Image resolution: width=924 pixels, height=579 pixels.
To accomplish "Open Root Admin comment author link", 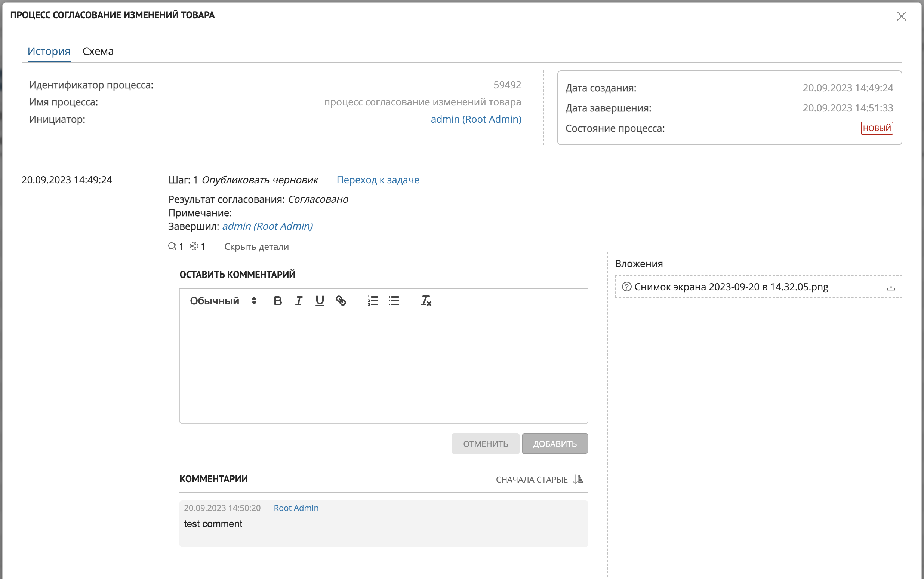I will point(296,508).
